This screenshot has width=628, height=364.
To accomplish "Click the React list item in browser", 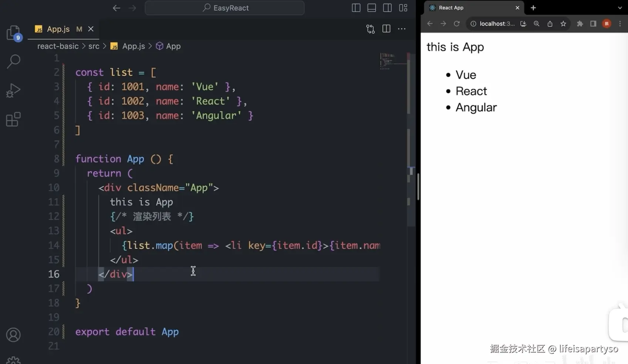I will pyautogui.click(x=471, y=91).
